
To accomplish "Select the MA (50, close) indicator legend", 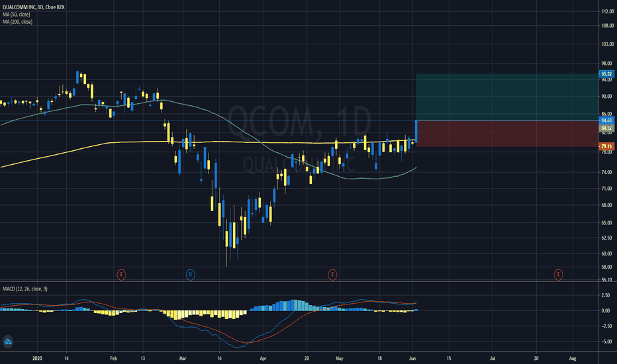I will coord(16,15).
